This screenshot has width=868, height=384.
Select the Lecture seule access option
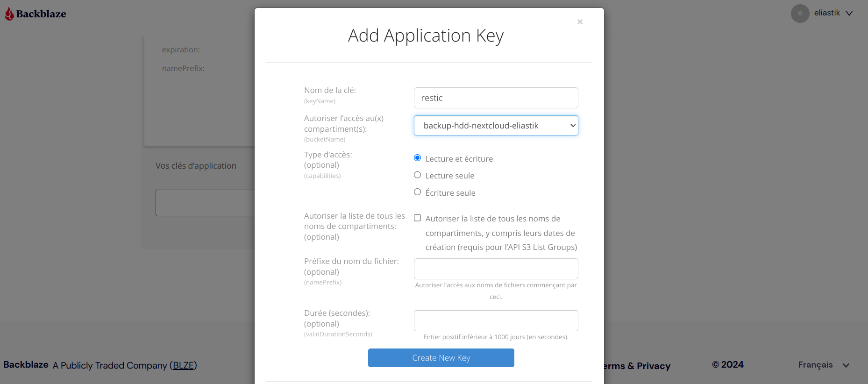point(417,175)
